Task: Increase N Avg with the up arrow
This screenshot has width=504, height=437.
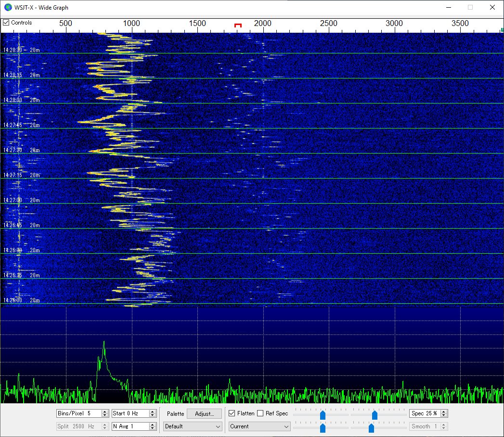Action: pos(153,424)
